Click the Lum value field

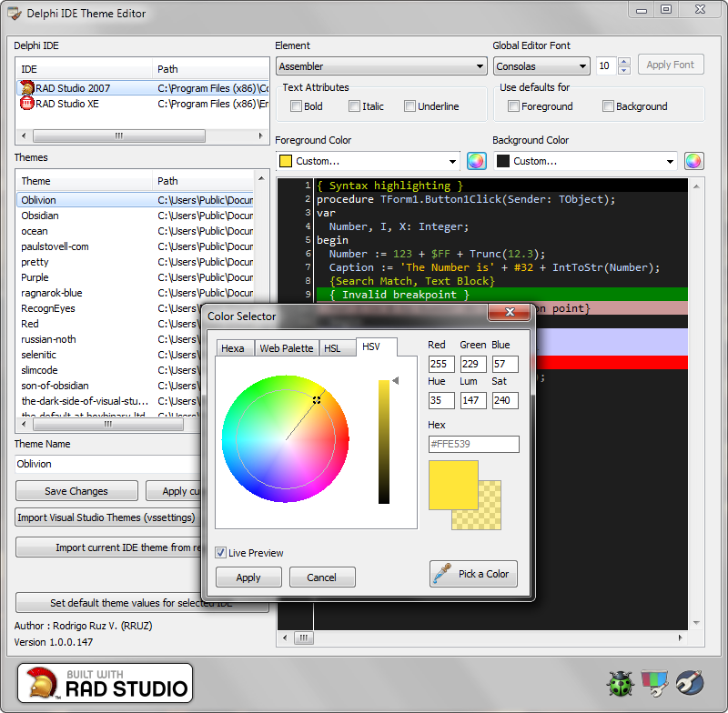pos(473,400)
